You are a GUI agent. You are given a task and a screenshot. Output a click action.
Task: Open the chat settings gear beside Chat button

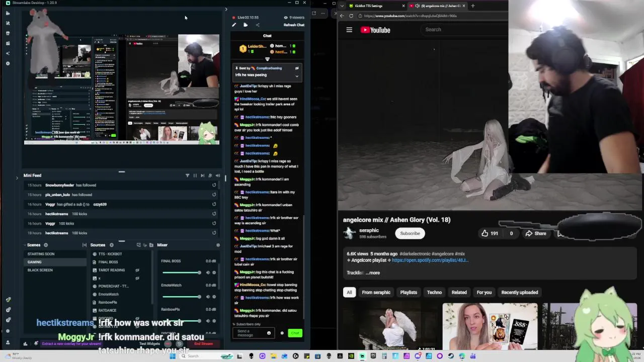point(282,333)
